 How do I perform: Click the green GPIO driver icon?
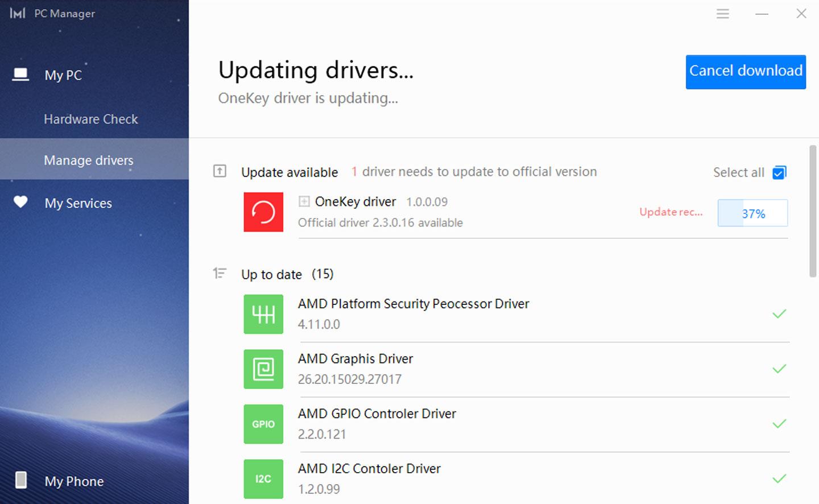[x=263, y=424]
